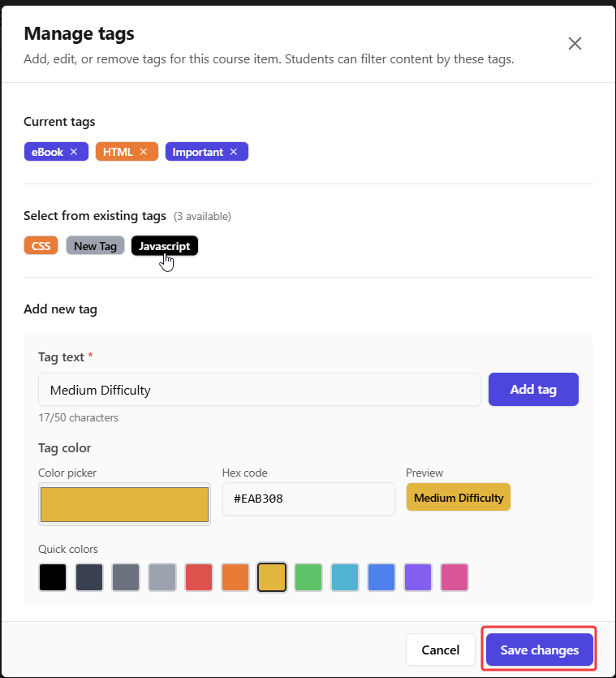The width and height of the screenshot is (616, 678).
Task: Close the Manage tags dialog
Action: coord(575,44)
